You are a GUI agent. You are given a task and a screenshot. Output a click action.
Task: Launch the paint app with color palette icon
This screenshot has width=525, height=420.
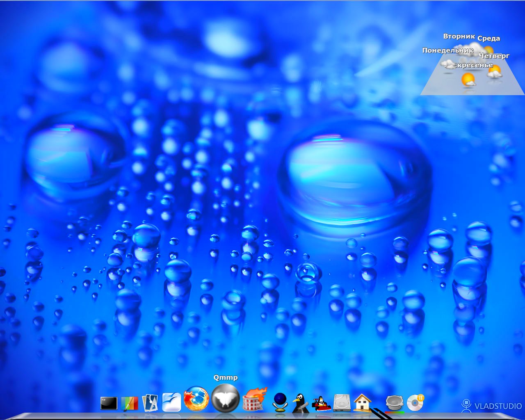pyautogui.click(x=130, y=404)
